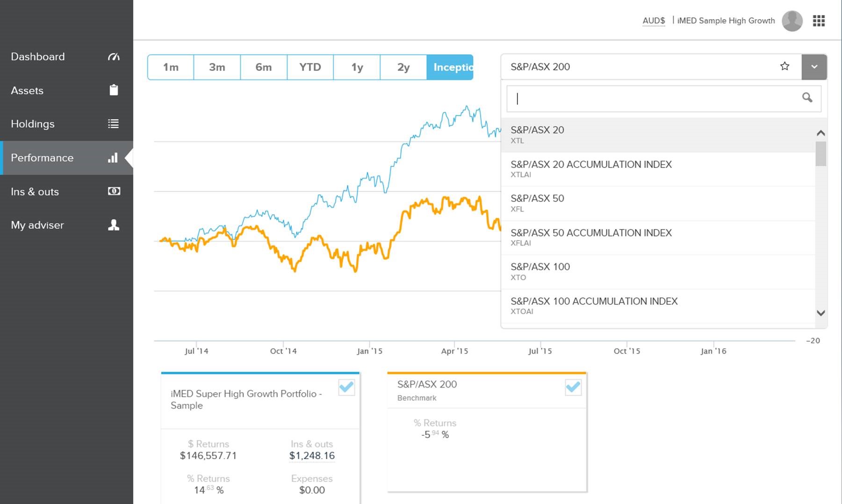Open the S&P/ASX 200 benchmark selector

coord(651,67)
